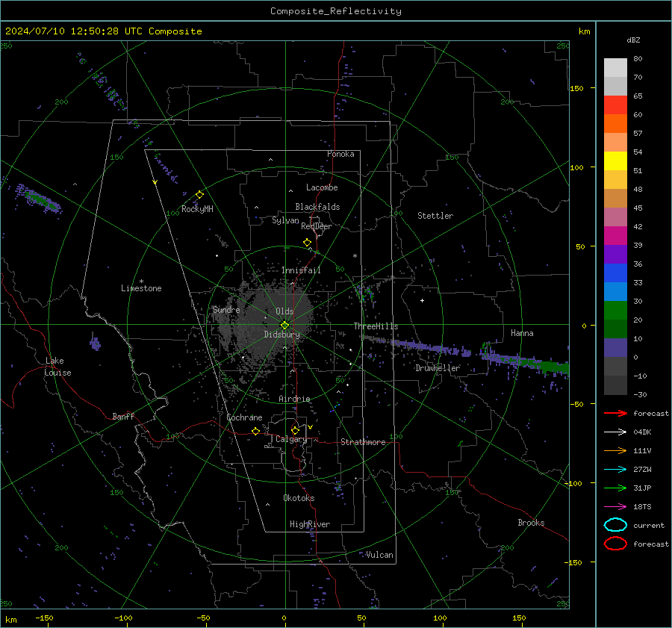The height and width of the screenshot is (628, 672).
Task: Click the ThreeHills town label
Action: [376, 326]
